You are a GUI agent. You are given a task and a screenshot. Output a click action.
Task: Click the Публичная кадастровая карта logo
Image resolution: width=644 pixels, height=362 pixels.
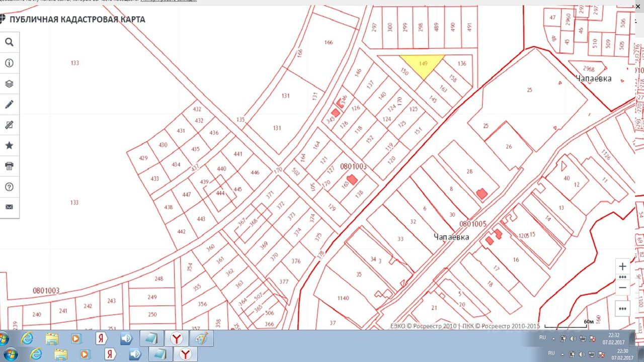tap(73, 20)
